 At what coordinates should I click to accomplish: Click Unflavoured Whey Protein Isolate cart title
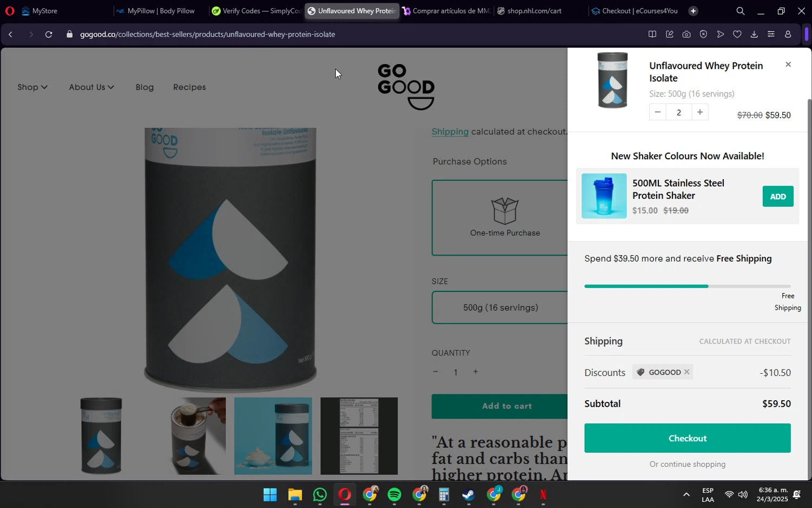click(x=706, y=72)
